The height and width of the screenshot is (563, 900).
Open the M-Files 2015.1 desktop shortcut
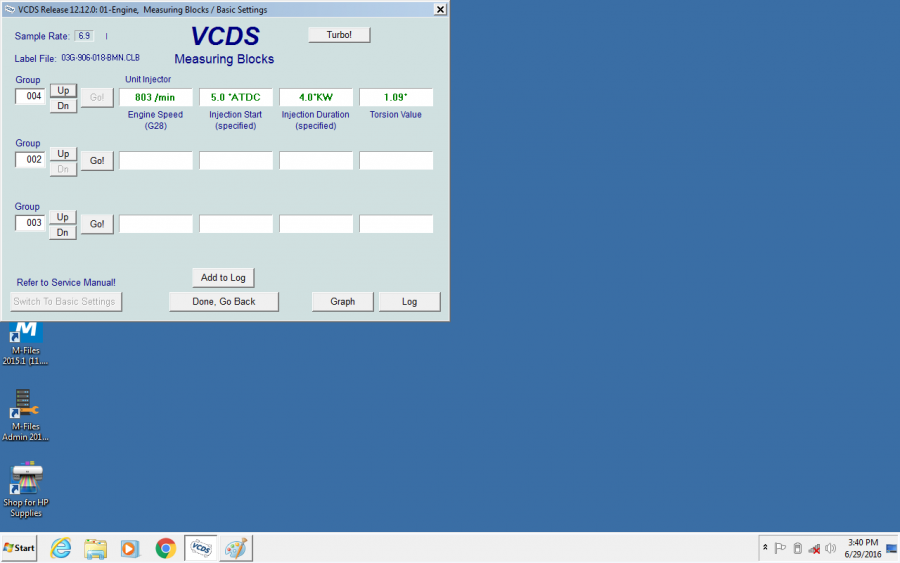tap(26, 338)
